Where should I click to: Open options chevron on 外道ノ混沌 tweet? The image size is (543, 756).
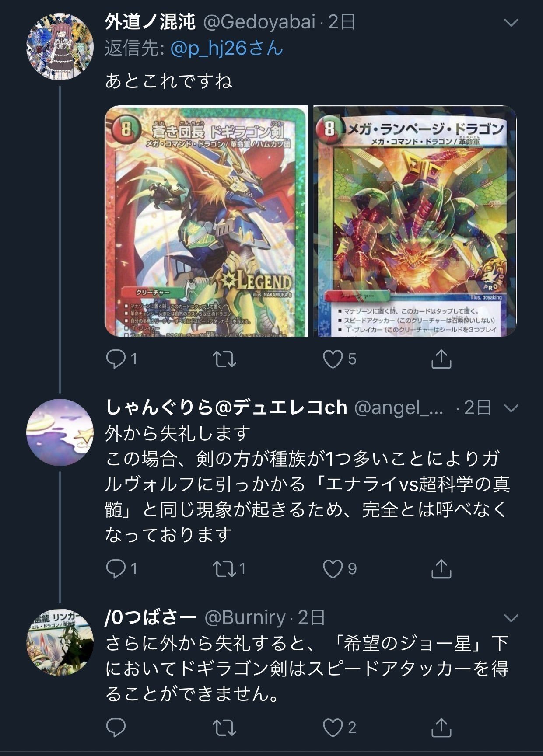(511, 22)
